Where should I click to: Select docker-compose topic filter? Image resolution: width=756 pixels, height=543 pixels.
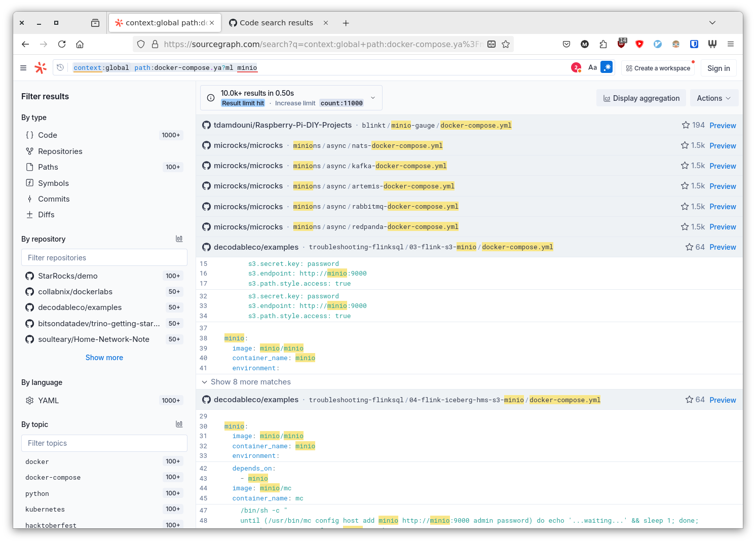coord(104,477)
